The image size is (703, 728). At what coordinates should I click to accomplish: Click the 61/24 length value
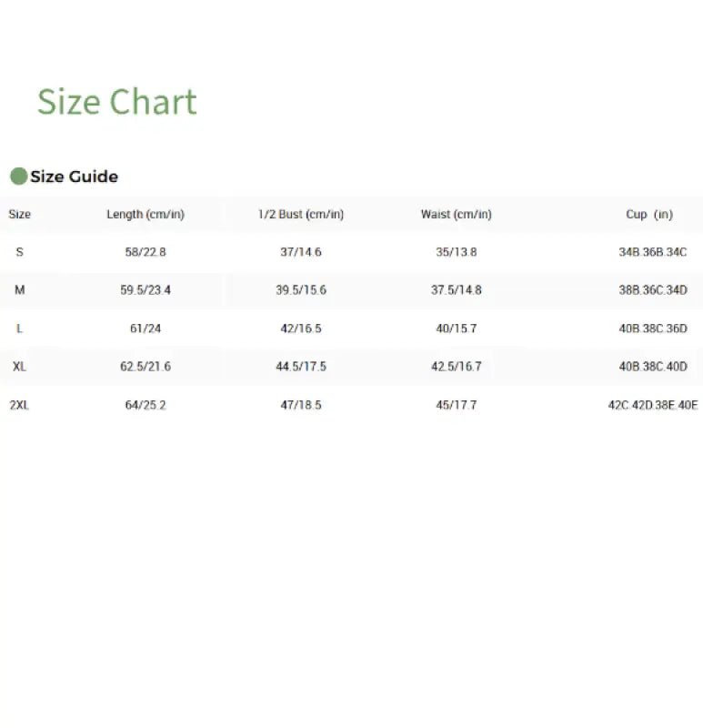pos(146,329)
